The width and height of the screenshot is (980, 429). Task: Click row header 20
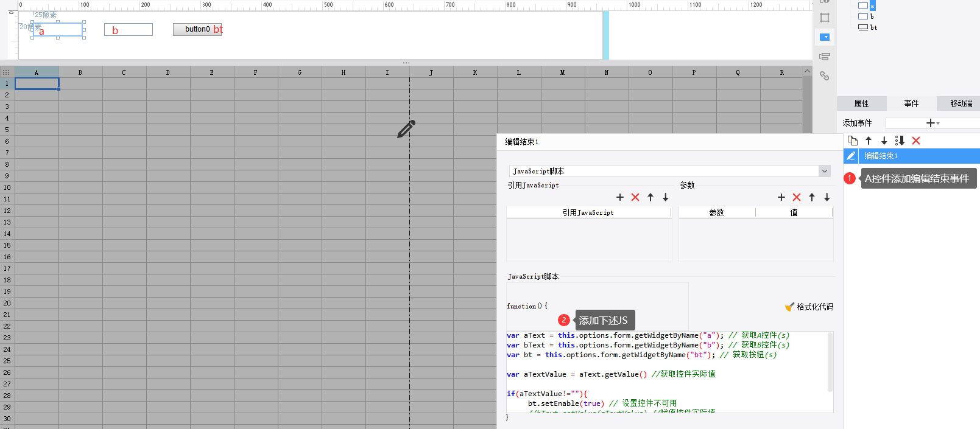7,303
